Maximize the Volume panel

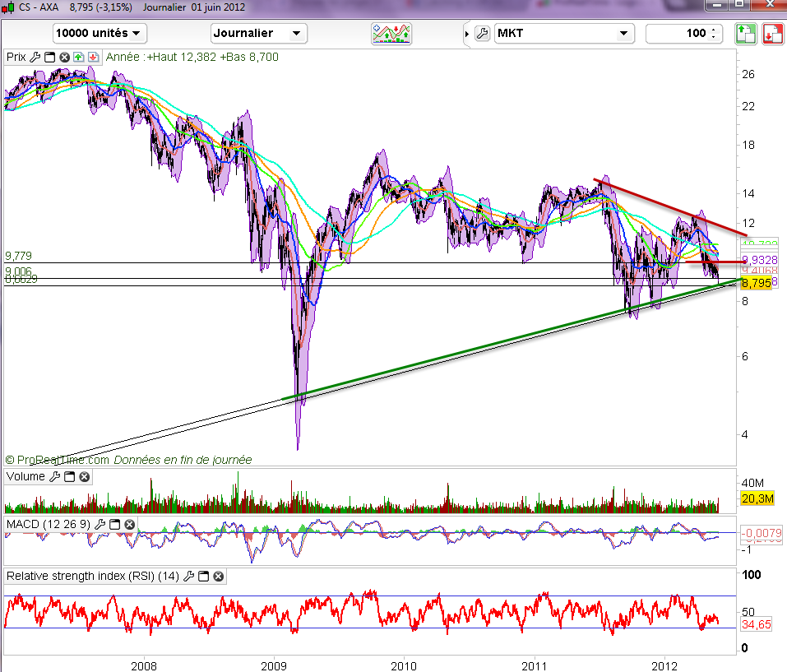coord(70,476)
